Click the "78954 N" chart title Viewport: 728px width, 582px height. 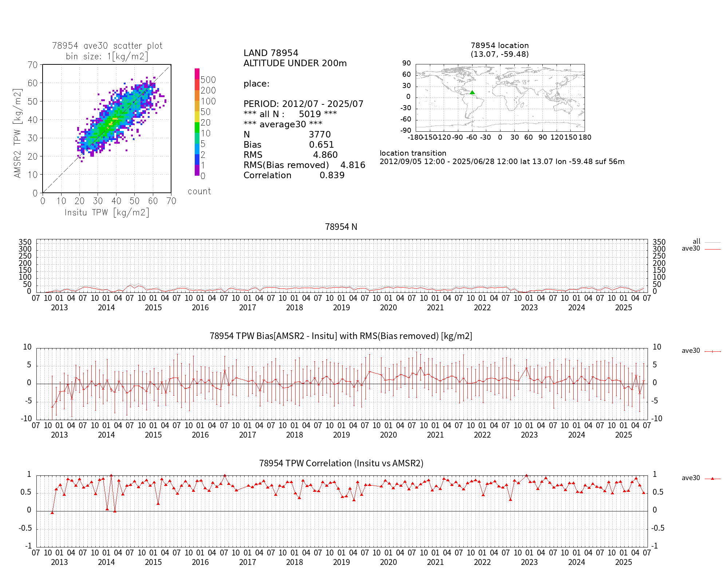click(341, 227)
